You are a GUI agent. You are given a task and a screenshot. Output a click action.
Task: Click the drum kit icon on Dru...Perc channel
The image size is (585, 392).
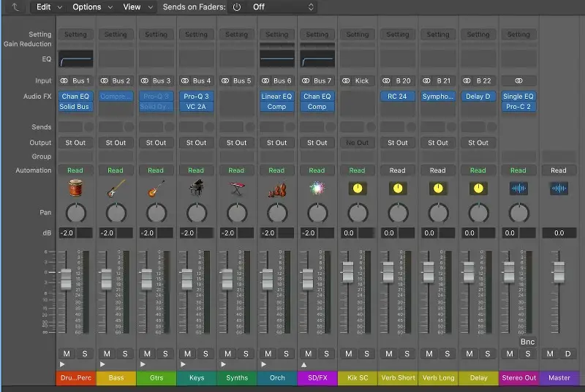[x=75, y=189]
